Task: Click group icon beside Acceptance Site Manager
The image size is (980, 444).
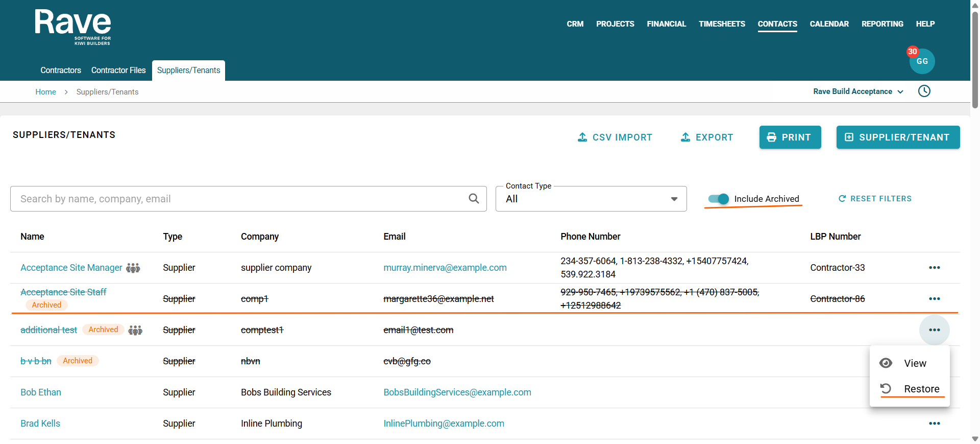Action: 133,268
